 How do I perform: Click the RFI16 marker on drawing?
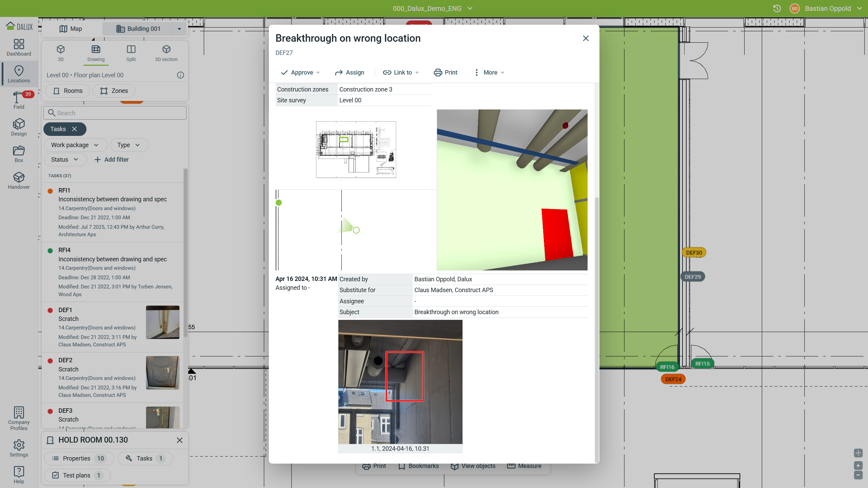pyautogui.click(x=667, y=367)
